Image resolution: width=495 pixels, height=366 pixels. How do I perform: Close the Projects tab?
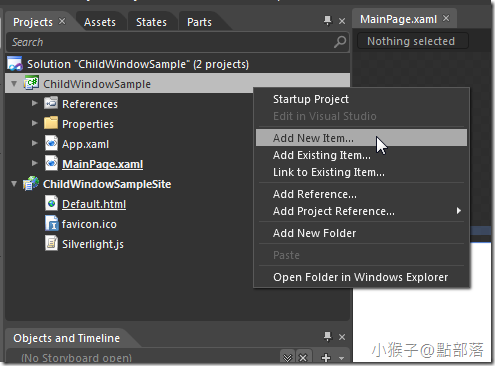click(x=62, y=21)
